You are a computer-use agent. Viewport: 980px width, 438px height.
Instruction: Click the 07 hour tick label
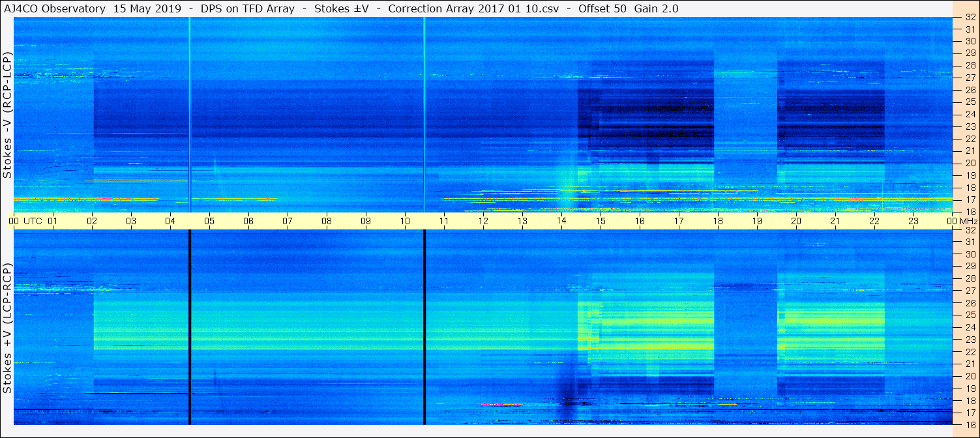click(288, 221)
